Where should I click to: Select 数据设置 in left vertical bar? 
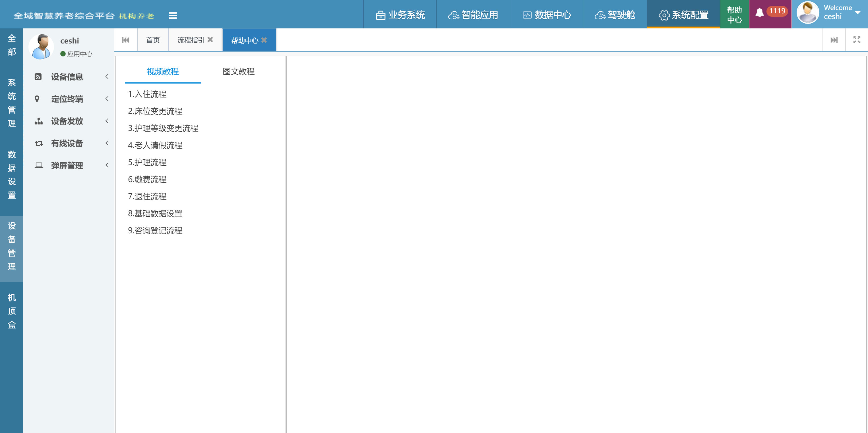(11, 175)
